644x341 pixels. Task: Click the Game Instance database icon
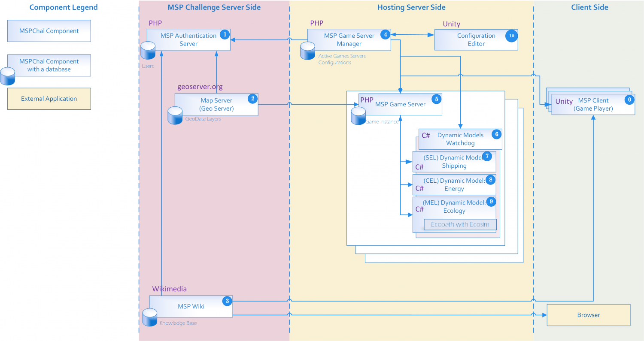tap(358, 116)
